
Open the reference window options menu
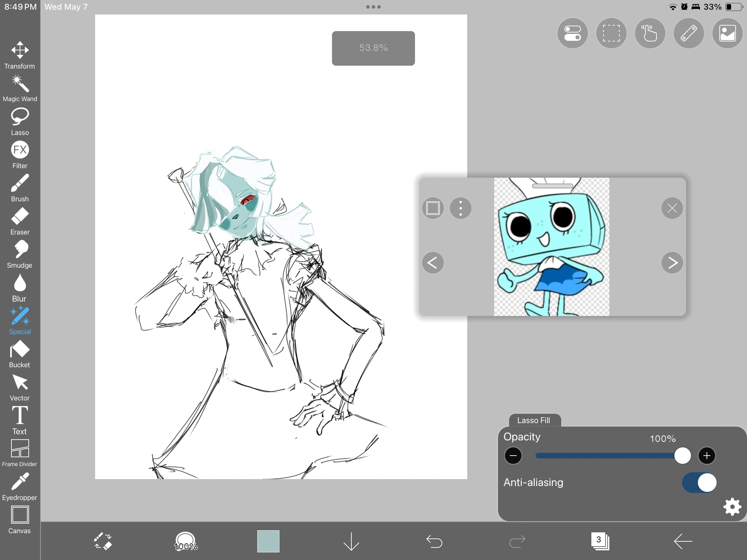(461, 208)
